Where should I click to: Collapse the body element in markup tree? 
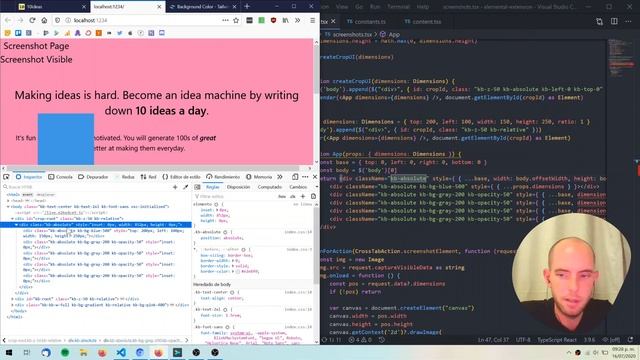tap(8, 207)
